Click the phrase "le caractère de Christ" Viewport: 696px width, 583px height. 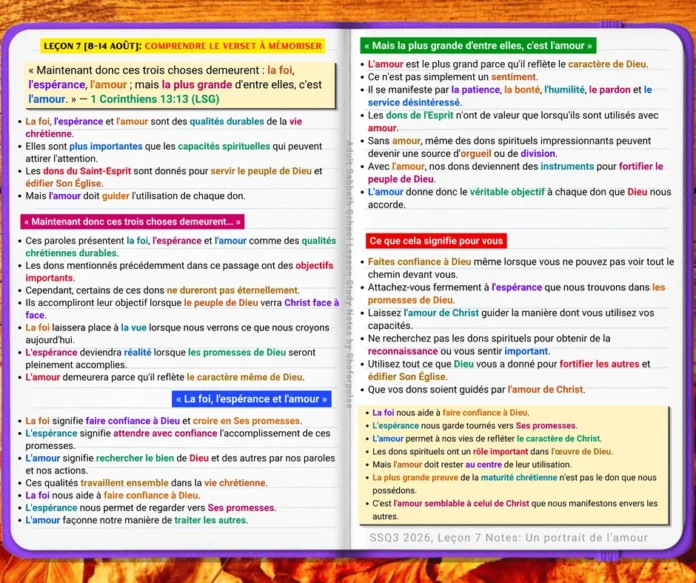[558, 439]
